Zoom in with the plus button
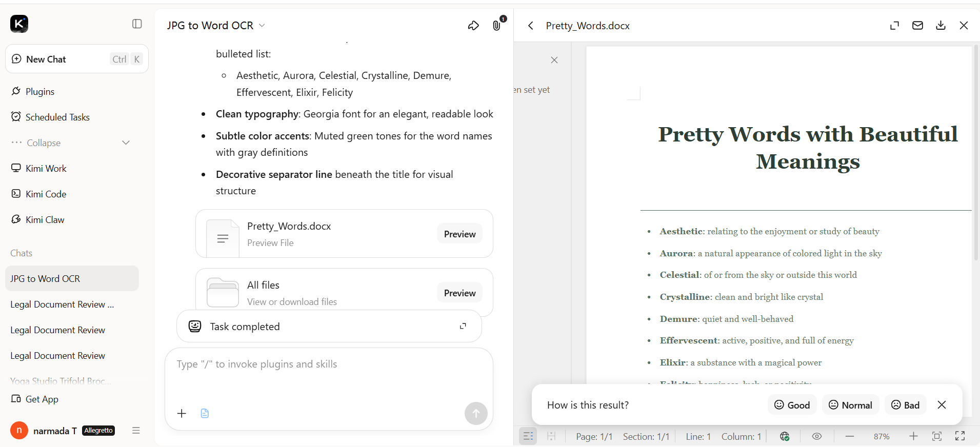 [913, 436]
